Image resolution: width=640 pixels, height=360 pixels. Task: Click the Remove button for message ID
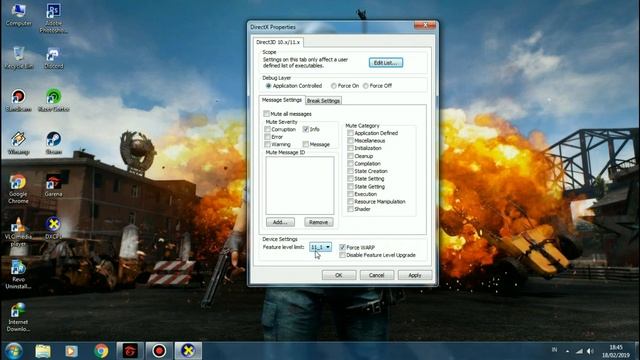click(318, 222)
